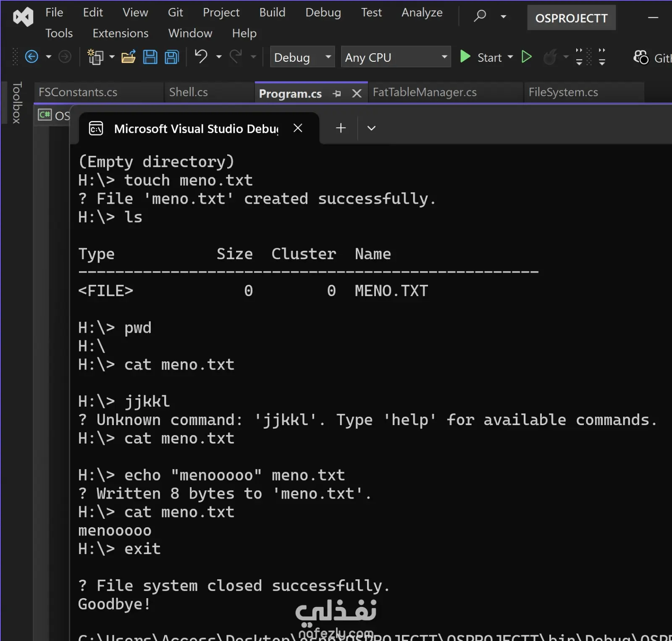Click the Undo icon
The width and height of the screenshot is (672, 641).
(201, 56)
